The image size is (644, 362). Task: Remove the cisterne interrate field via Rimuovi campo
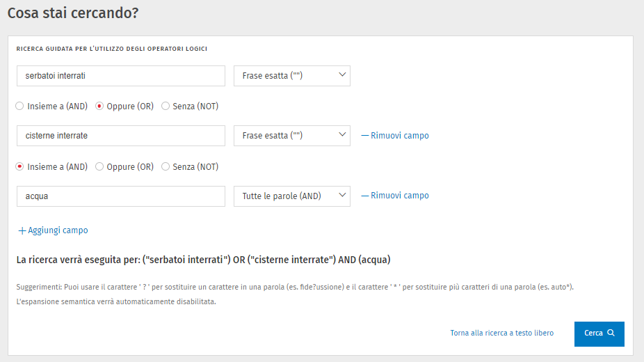point(399,136)
